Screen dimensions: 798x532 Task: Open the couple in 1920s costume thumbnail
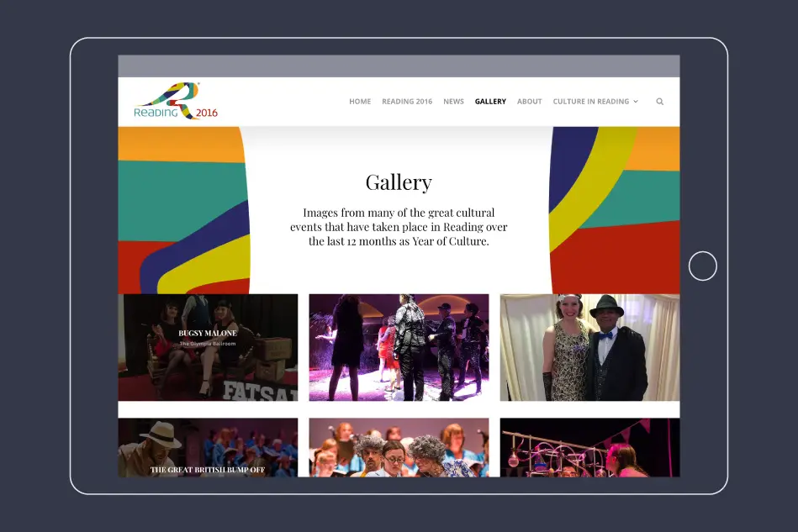[589, 347]
